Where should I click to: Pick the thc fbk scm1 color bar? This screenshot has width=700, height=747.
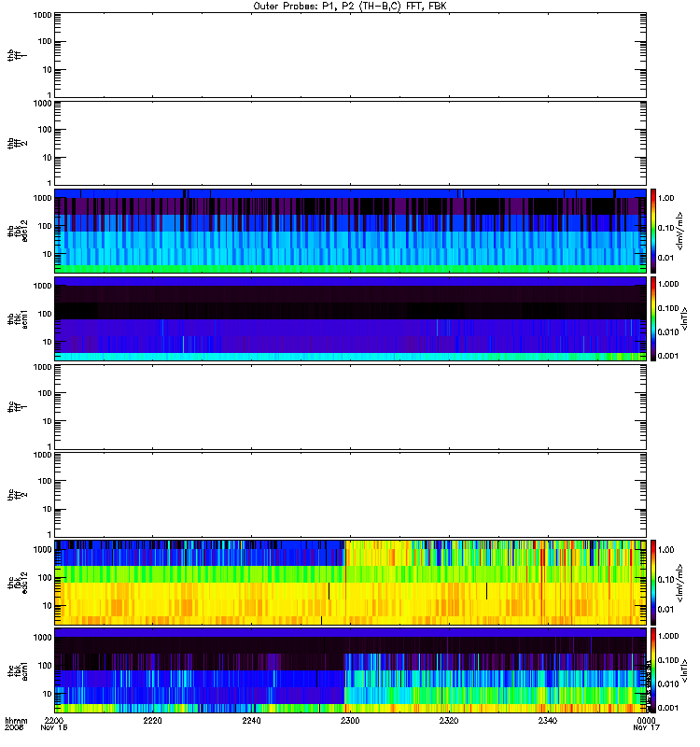click(x=653, y=670)
